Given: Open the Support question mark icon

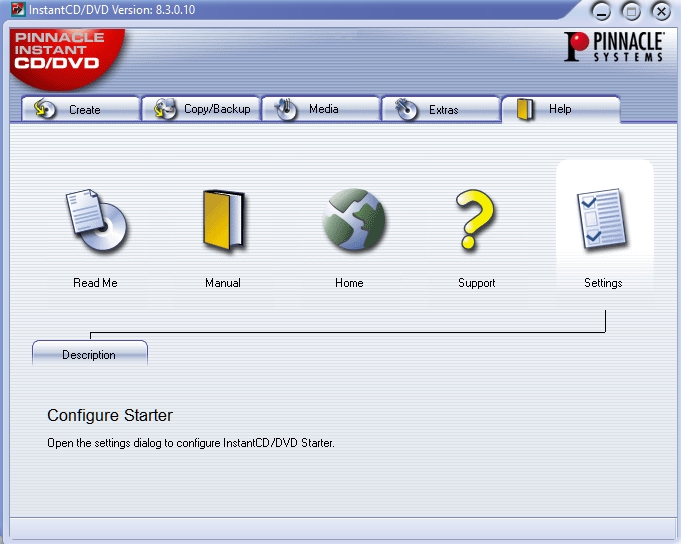Looking at the screenshot, I should pos(475,219).
